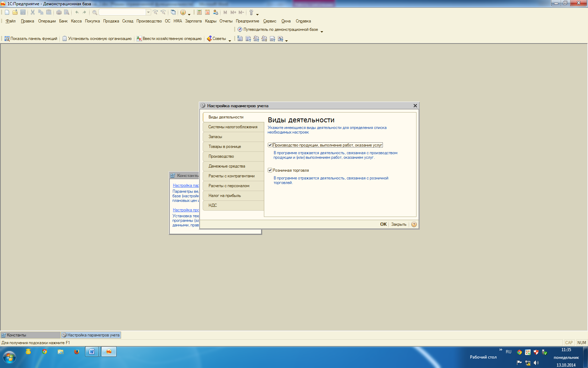Click the M- memory subtract button

tap(241, 12)
